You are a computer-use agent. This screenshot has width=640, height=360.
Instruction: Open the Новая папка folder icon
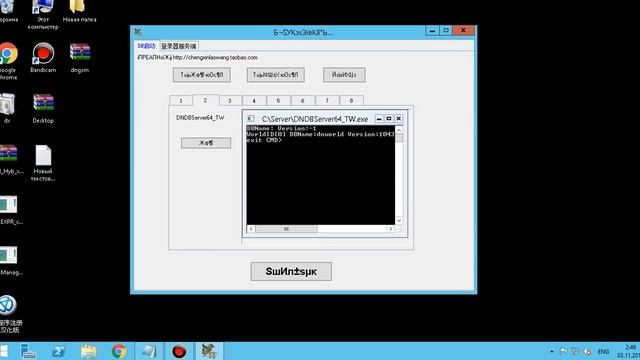click(x=79, y=11)
